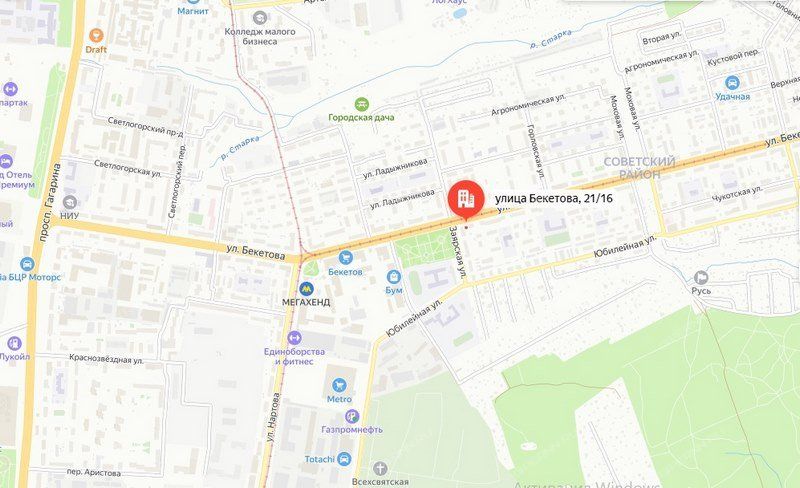800x488 pixels.
Task: Select the Русь flag marker
Action: coord(701,277)
